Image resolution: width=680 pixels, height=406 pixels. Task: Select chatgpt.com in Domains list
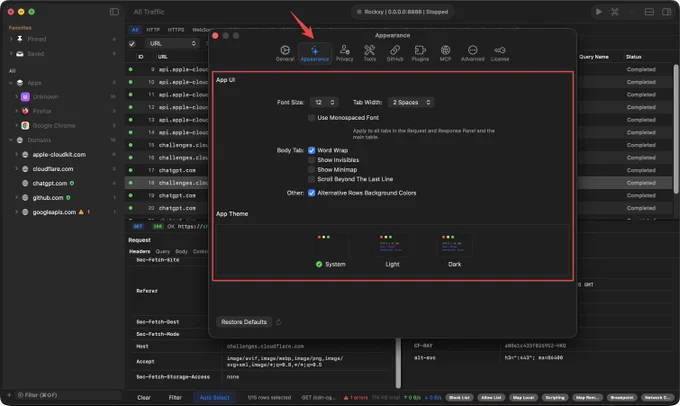click(49, 183)
